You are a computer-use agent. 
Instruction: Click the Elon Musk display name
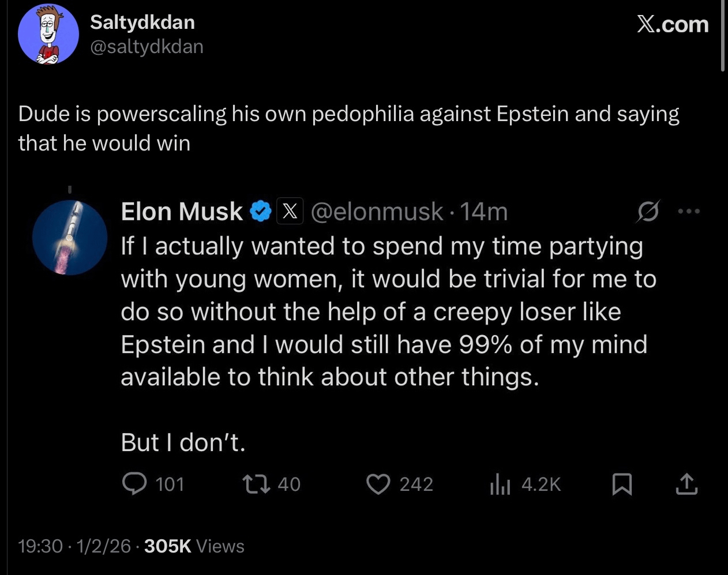coord(182,212)
